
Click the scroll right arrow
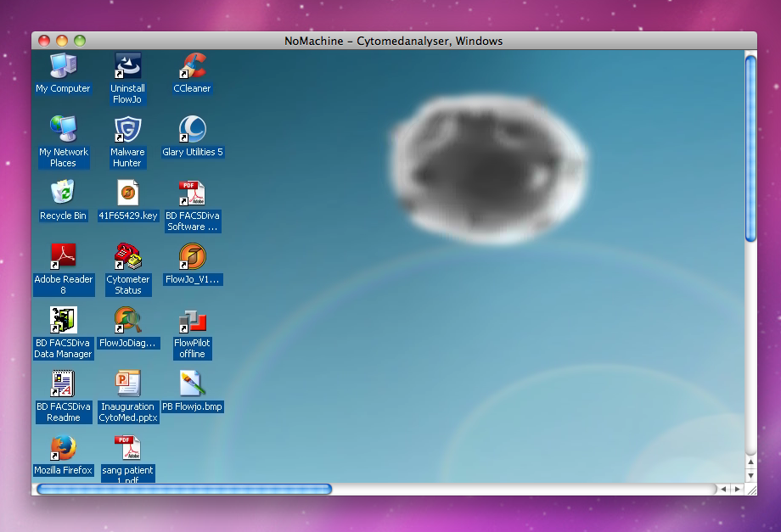click(x=737, y=490)
